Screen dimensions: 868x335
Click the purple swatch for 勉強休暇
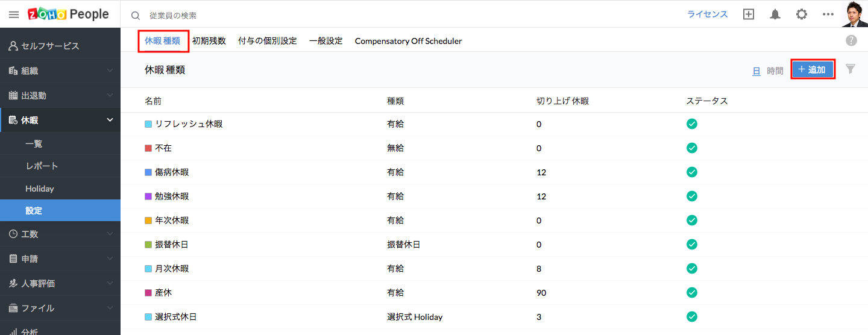(x=148, y=196)
